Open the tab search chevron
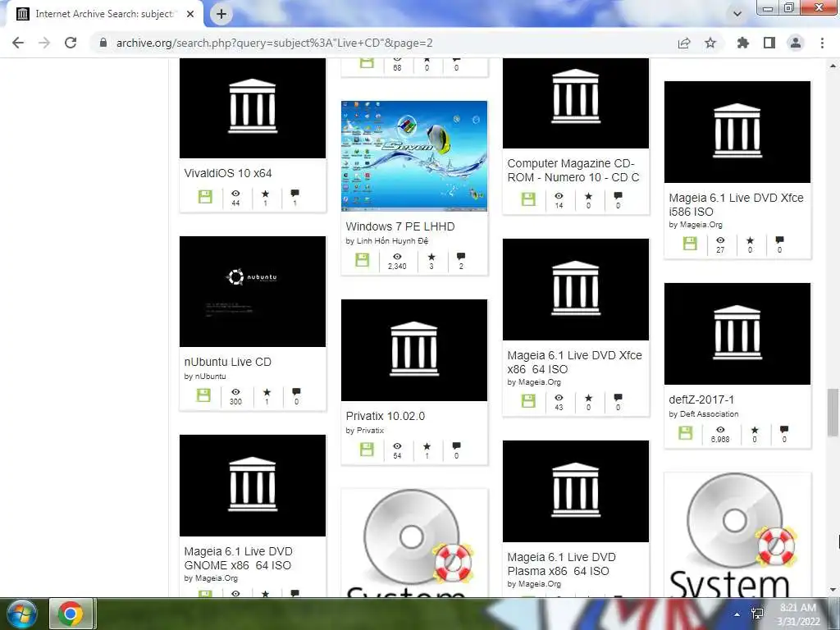The width and height of the screenshot is (840, 630). click(x=737, y=14)
